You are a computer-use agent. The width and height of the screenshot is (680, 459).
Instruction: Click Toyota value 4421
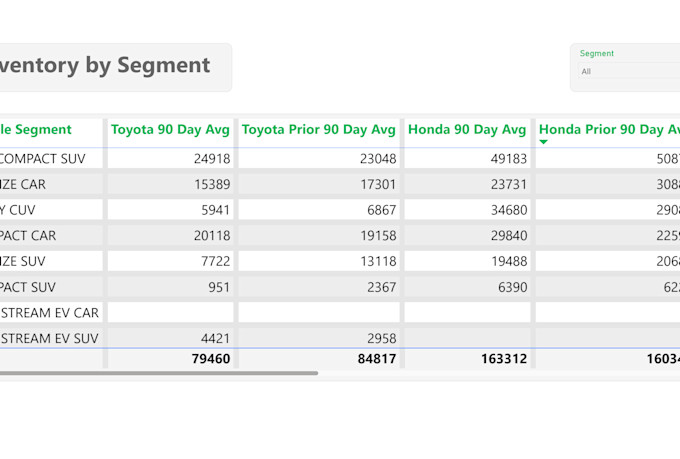[215, 338]
